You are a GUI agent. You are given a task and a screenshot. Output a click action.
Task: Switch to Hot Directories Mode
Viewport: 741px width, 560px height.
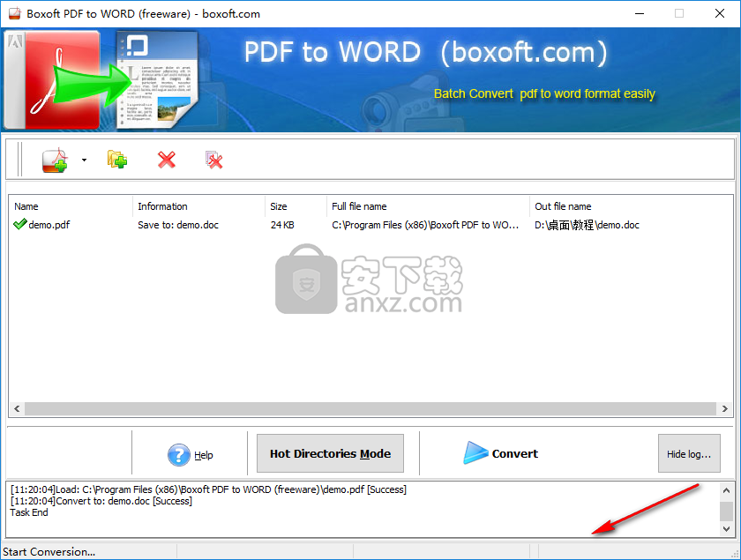click(330, 453)
